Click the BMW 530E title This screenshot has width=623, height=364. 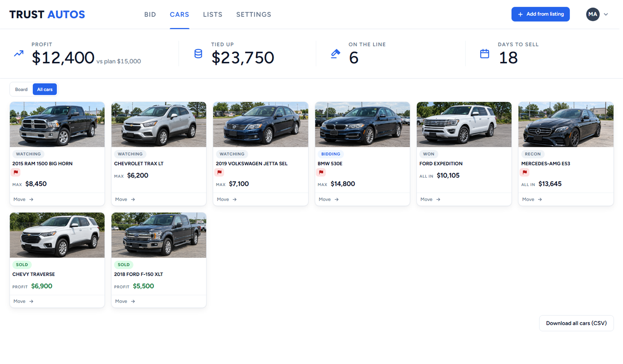coord(330,164)
